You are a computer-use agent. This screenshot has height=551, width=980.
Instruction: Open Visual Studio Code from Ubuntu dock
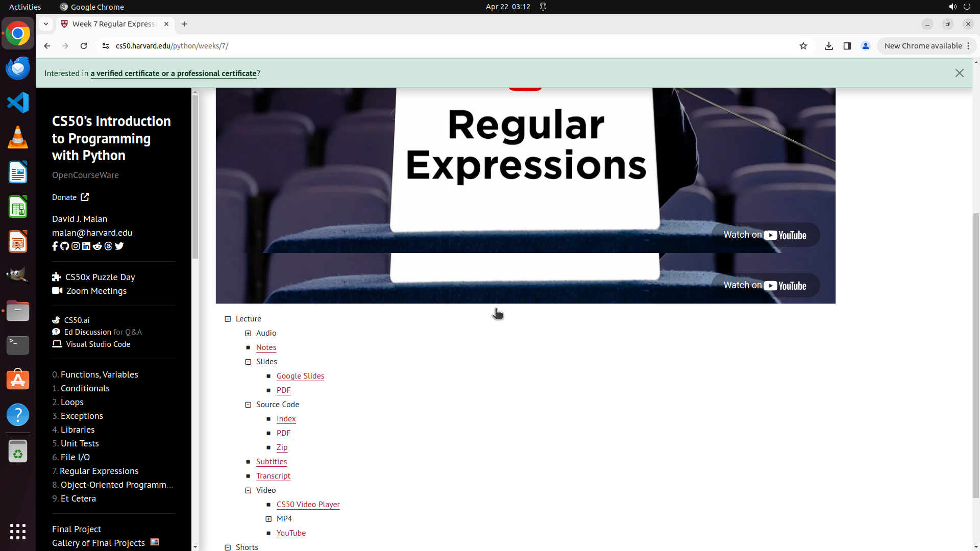click(18, 103)
